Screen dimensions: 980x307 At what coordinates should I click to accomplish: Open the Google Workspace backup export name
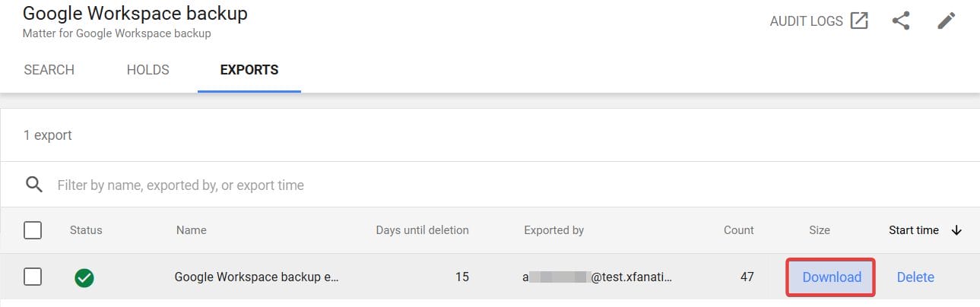click(256, 277)
